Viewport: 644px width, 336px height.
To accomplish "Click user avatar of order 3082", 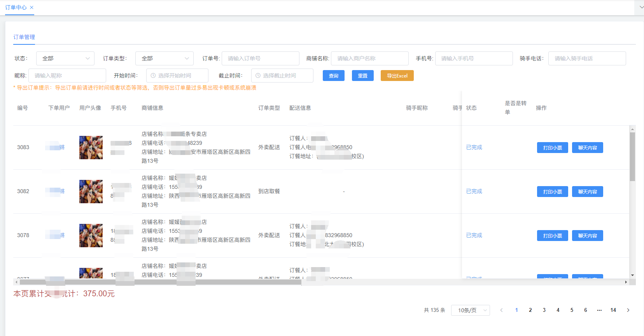I will click(x=91, y=192).
